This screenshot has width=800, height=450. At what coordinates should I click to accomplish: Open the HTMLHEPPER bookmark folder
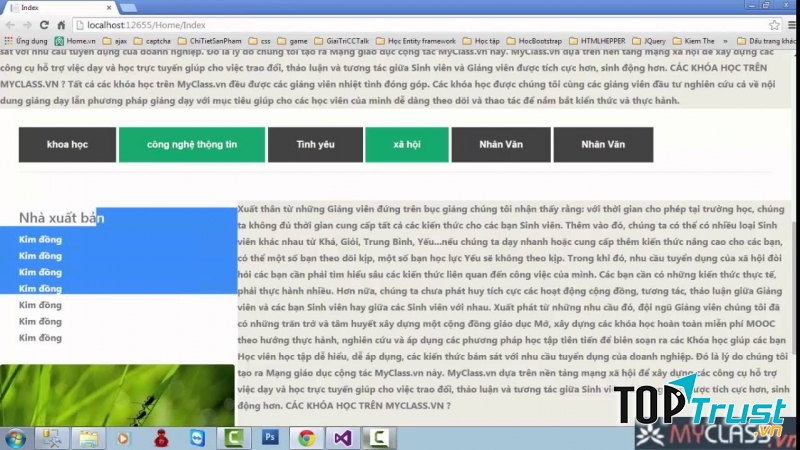[597, 41]
